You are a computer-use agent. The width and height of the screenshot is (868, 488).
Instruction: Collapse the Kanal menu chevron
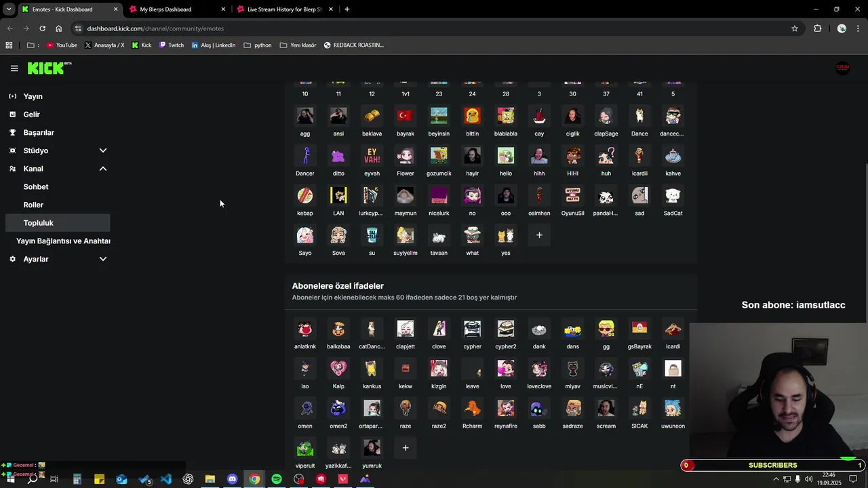tap(103, 169)
